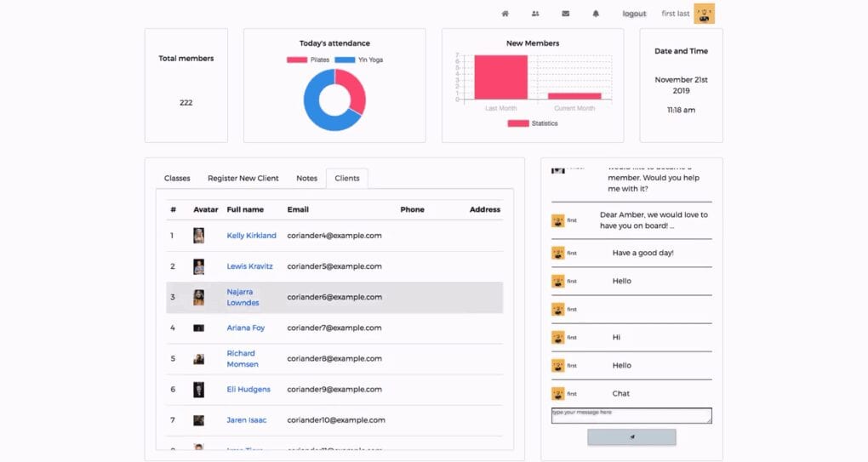Open the first last profile name
Screen dimensions: 868x462
pos(676,14)
